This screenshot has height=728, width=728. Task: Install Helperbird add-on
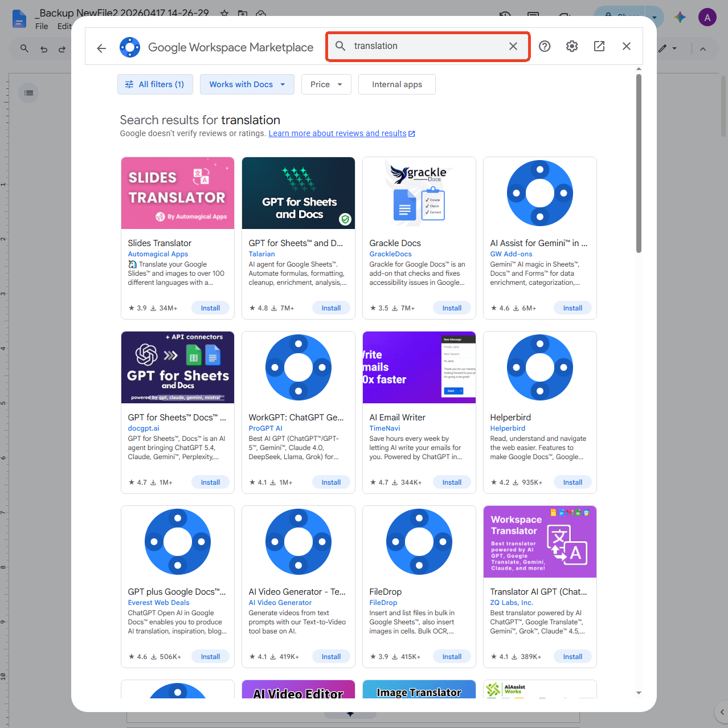point(572,482)
